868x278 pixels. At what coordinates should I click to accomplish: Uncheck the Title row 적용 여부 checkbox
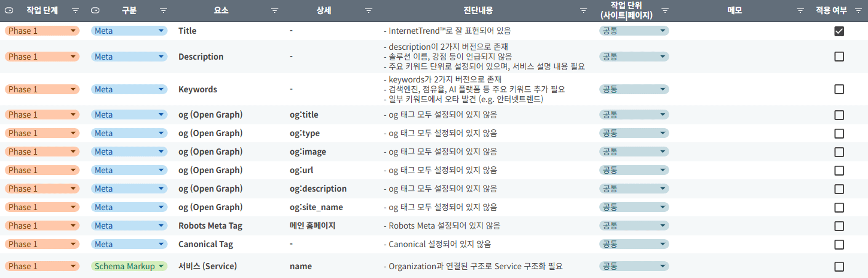click(x=839, y=31)
